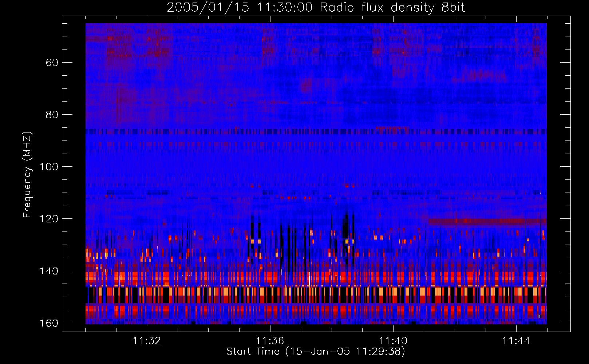Click the 11:40 time tick label
589x364 pixels.
(393, 341)
